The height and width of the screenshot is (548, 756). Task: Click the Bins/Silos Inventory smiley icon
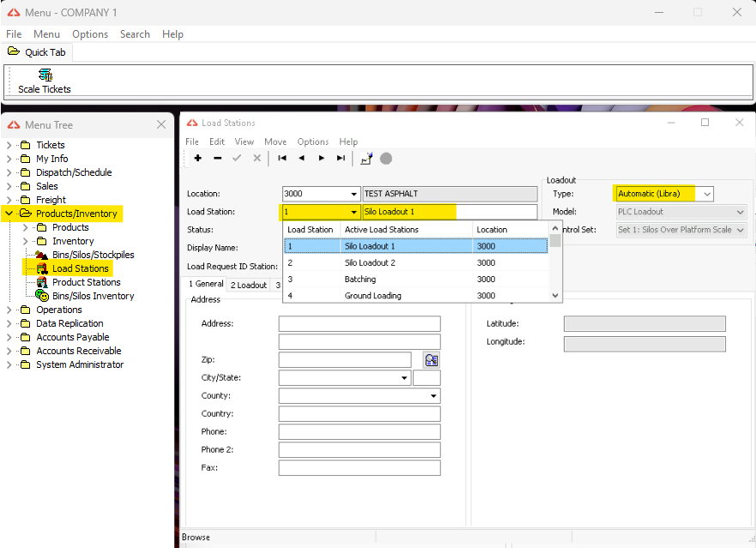pos(42,296)
